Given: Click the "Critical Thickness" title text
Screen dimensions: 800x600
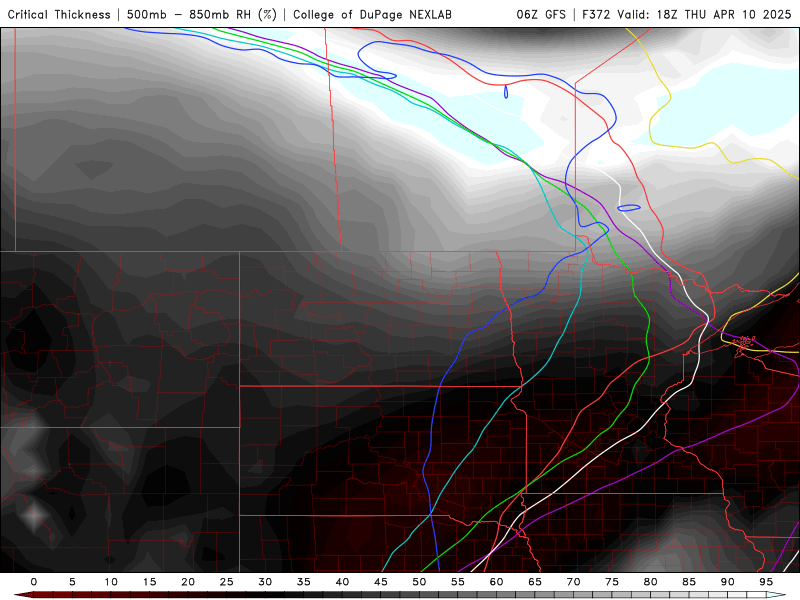Looking at the screenshot, I should [x=59, y=14].
